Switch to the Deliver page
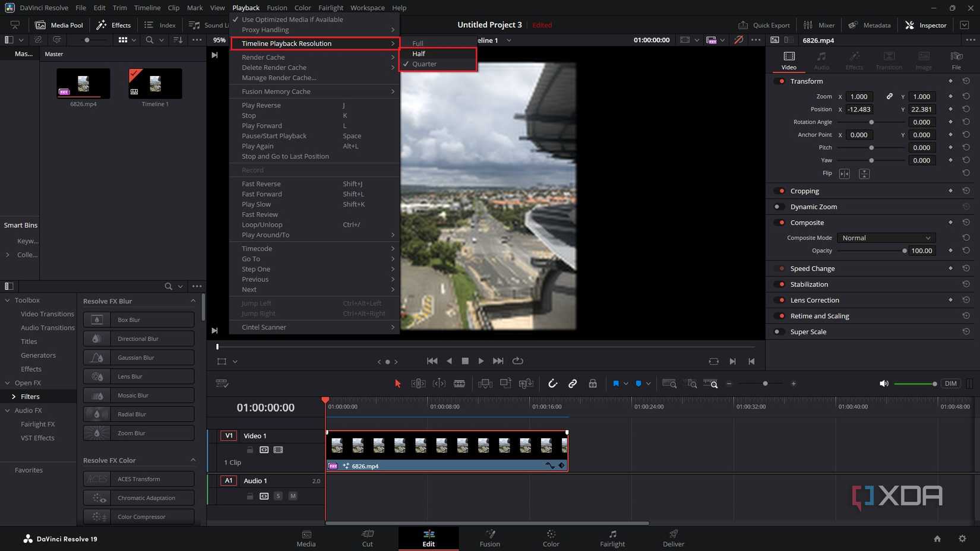Image resolution: width=980 pixels, height=551 pixels. point(673,539)
